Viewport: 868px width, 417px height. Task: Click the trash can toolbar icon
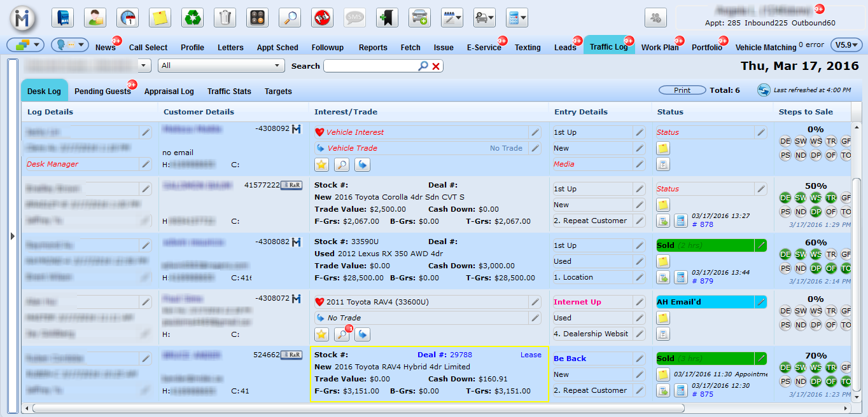click(225, 18)
